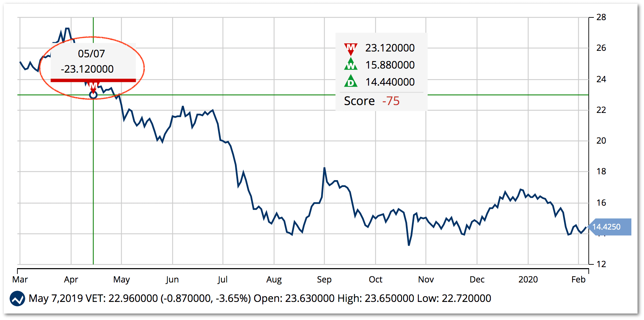Click the 15.880000 weekly value
Screen dimensions: 644x320
coord(390,65)
